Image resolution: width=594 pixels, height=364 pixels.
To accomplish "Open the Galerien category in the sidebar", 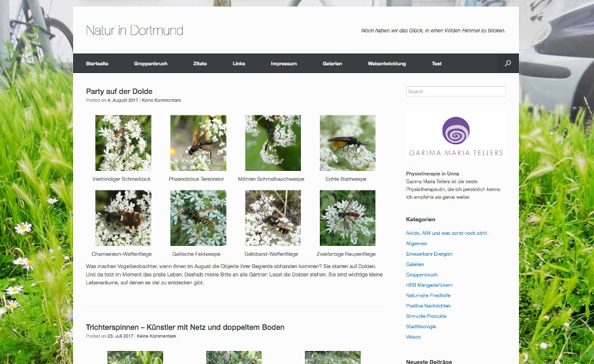I will point(414,264).
